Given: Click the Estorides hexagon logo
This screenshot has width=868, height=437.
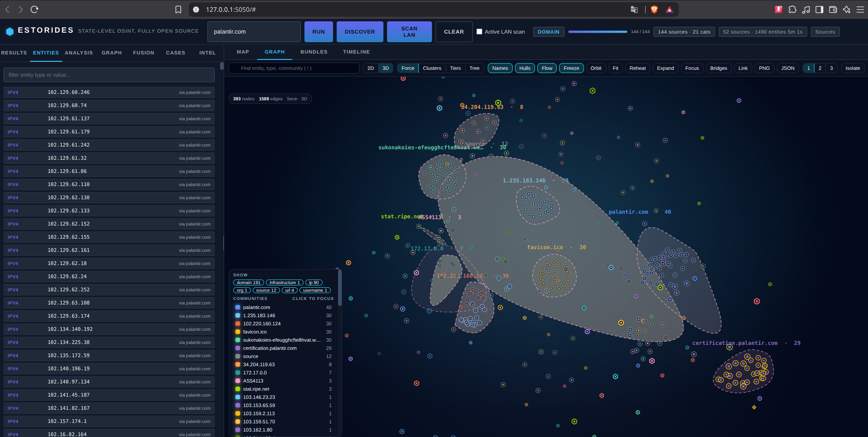Looking at the screenshot, I should [10, 31].
